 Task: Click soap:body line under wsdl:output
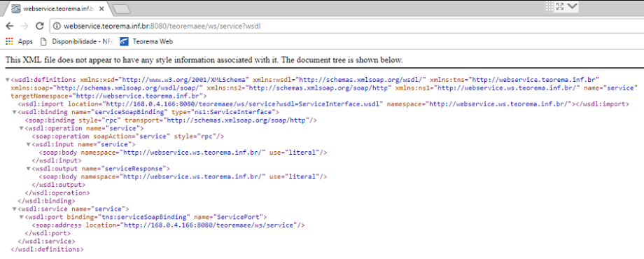pos(183,176)
